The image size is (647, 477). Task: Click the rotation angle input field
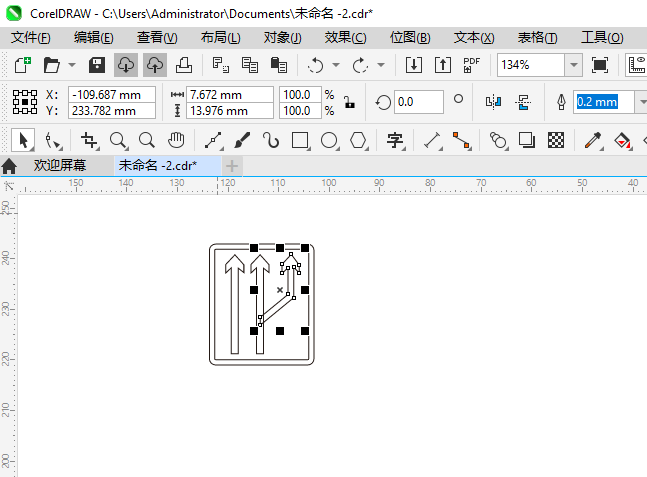click(418, 102)
